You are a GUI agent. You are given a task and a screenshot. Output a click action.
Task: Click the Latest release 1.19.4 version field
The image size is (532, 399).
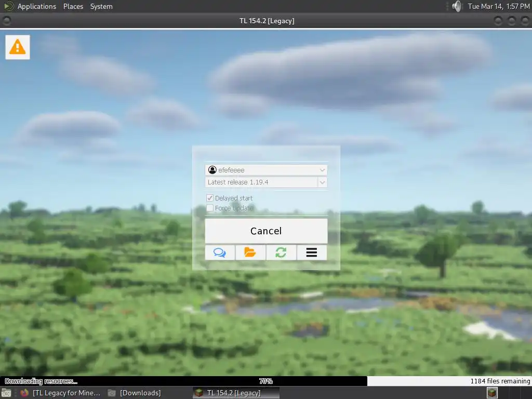click(261, 182)
